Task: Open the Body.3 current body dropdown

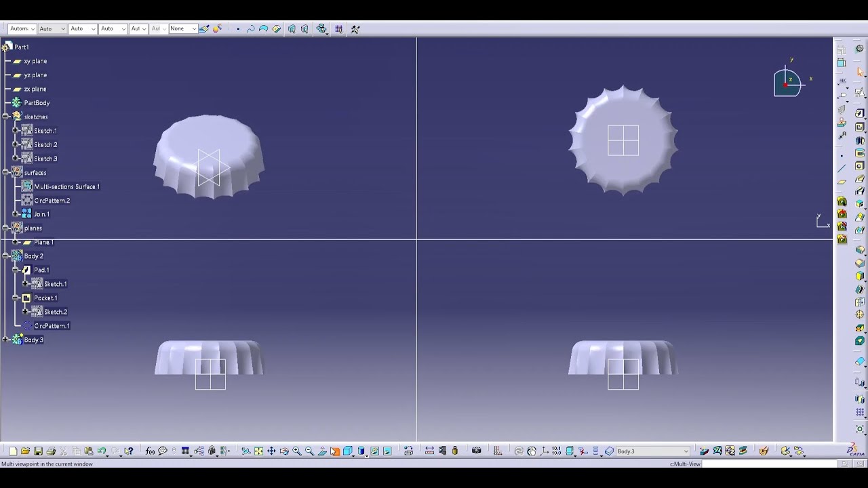Action: (x=686, y=451)
